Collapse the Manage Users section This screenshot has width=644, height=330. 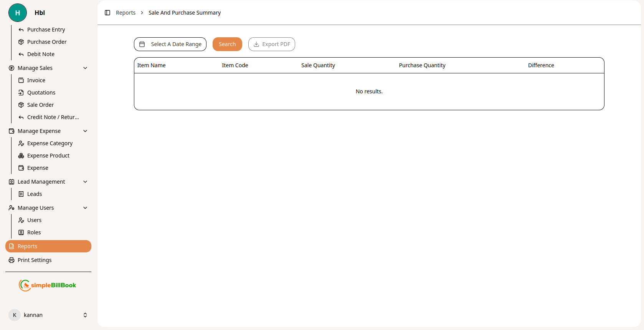(x=85, y=208)
